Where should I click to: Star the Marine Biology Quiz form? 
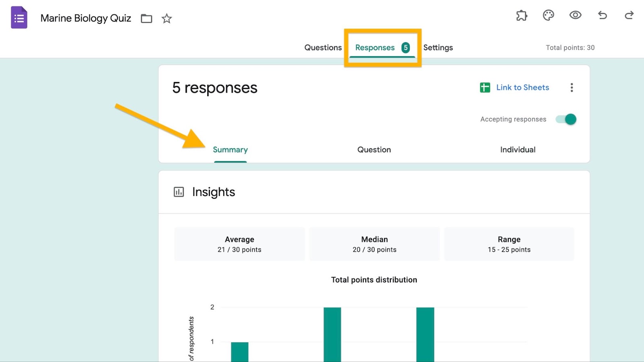point(167,19)
